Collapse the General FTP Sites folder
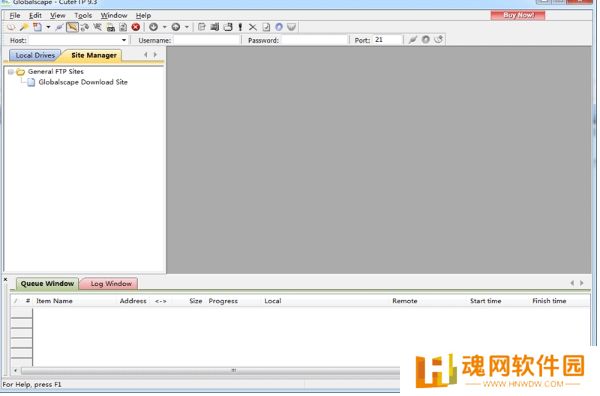The width and height of the screenshot is (600, 396). click(11, 72)
